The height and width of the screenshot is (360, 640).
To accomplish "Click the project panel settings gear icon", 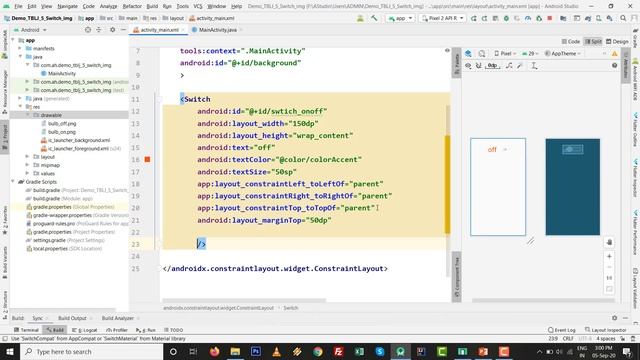I will [113, 30].
